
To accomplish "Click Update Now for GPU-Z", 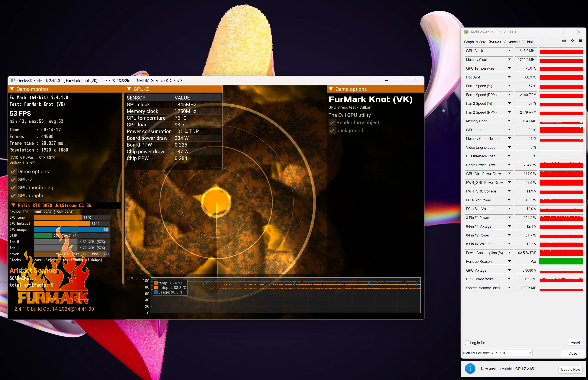I will [570, 369].
